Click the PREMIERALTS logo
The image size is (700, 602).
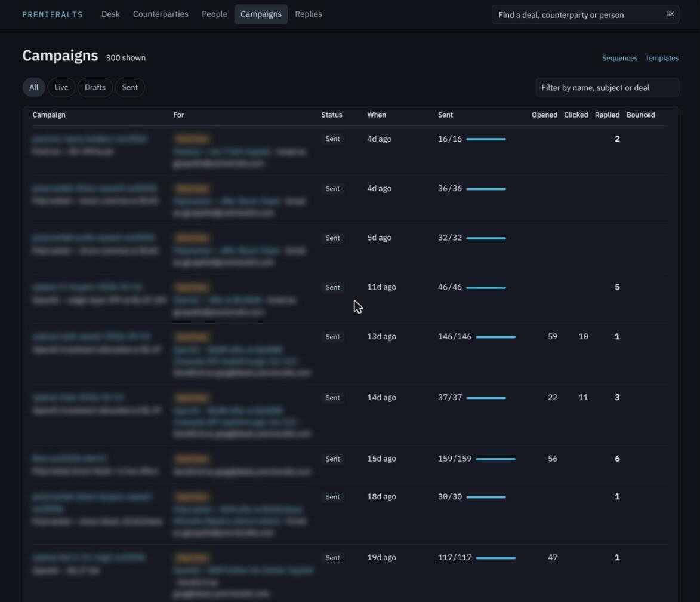(x=53, y=14)
